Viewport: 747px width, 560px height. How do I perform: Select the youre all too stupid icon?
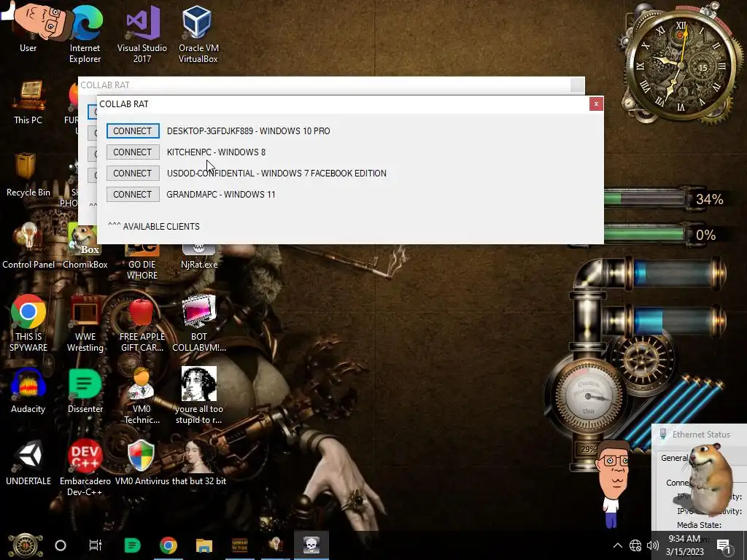click(x=199, y=396)
